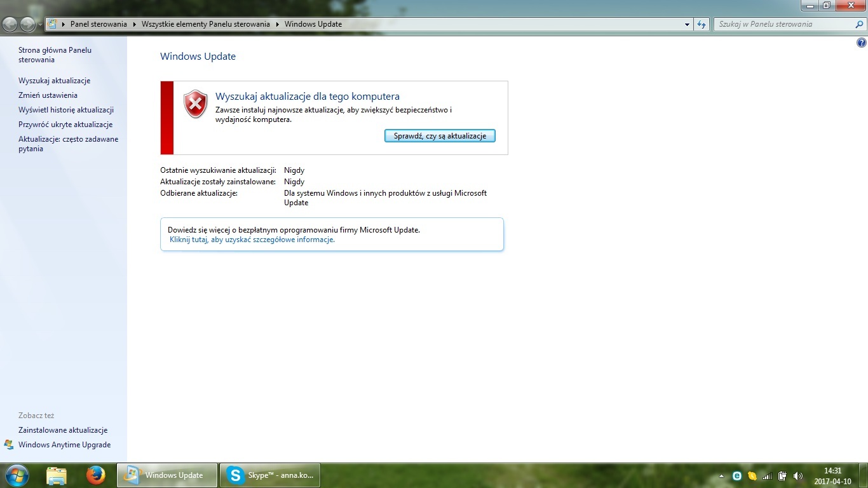
Task: Expand arrow after Panel sterowania breadcrumb
Action: click(x=135, y=24)
